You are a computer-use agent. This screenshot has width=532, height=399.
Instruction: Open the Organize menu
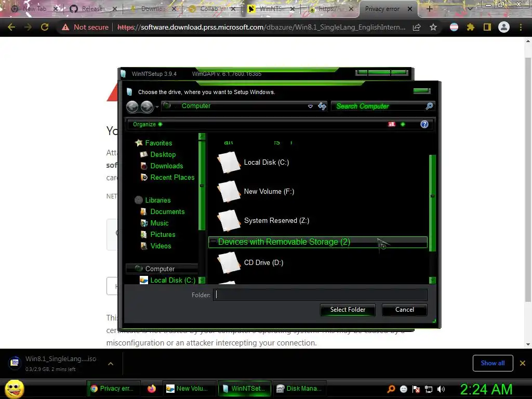pyautogui.click(x=147, y=124)
